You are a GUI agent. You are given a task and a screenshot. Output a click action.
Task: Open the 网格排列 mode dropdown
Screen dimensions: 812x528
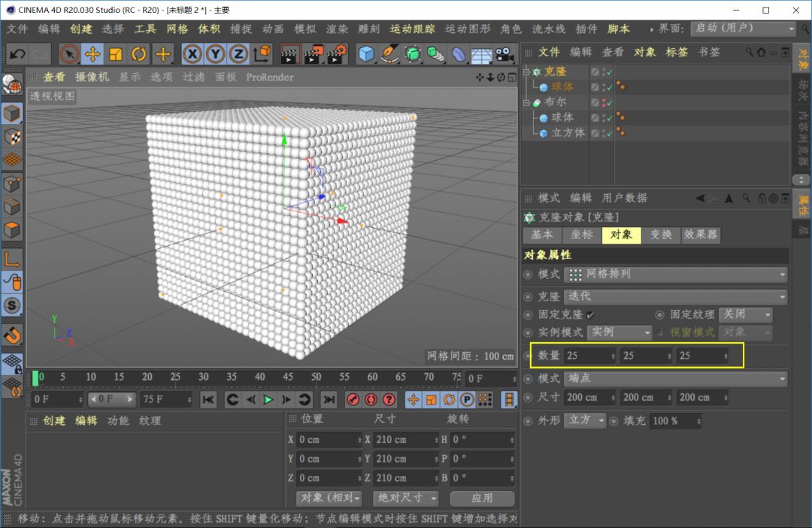click(675, 275)
